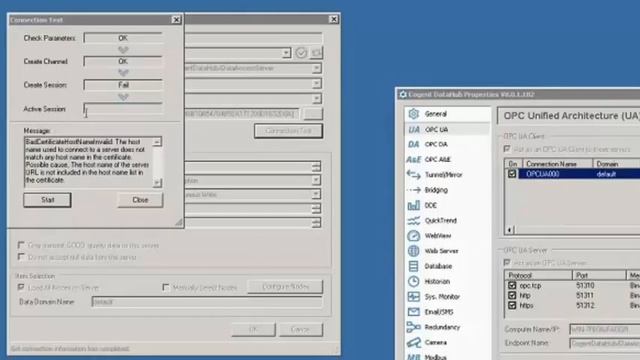Click the message box down-scroll arrow

coord(157,183)
